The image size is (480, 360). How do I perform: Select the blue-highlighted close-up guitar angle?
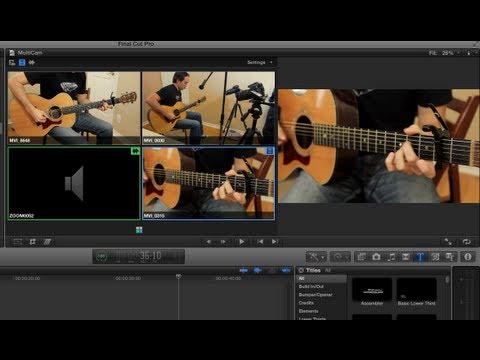click(x=209, y=183)
